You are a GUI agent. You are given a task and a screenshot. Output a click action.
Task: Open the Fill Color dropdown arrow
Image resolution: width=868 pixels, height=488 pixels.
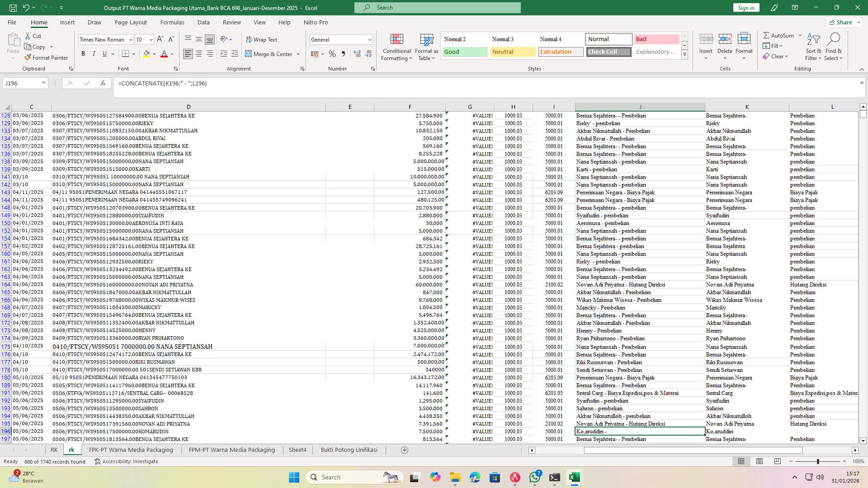click(x=154, y=53)
